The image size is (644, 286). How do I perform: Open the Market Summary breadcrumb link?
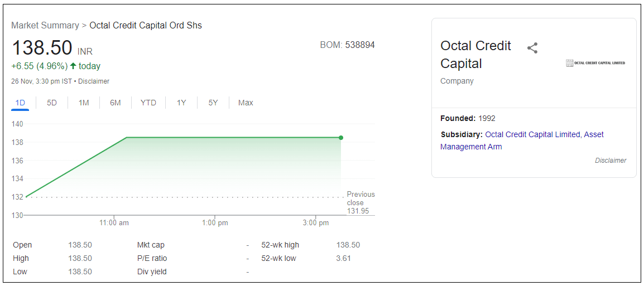coord(45,26)
